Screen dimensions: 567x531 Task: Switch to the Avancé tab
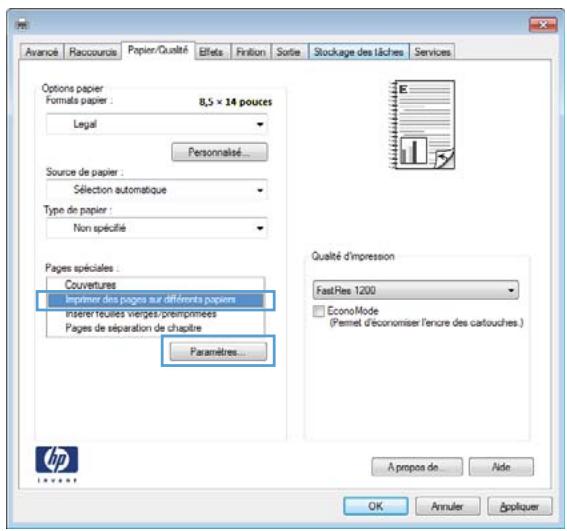pyautogui.click(x=42, y=52)
